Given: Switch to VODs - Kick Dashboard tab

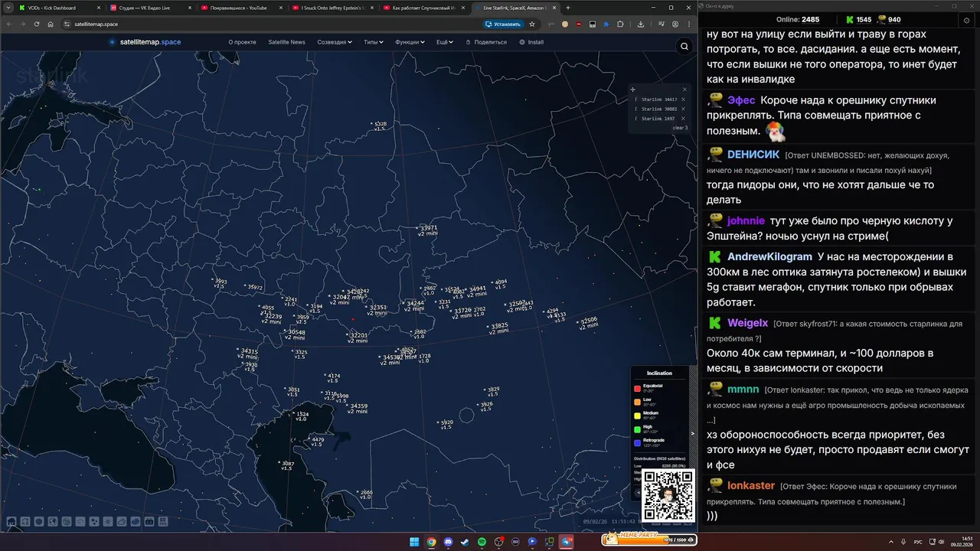Looking at the screenshot, I should pos(58,8).
